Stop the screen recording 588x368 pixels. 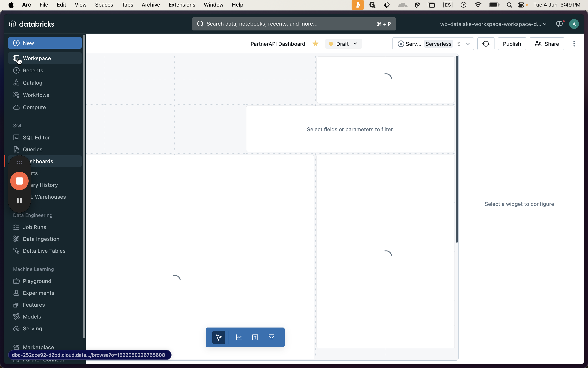pos(19,181)
